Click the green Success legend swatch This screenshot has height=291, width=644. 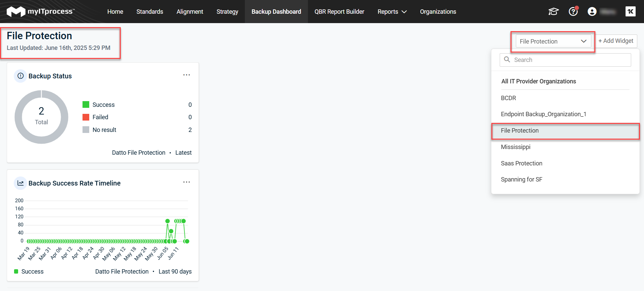coord(86,104)
